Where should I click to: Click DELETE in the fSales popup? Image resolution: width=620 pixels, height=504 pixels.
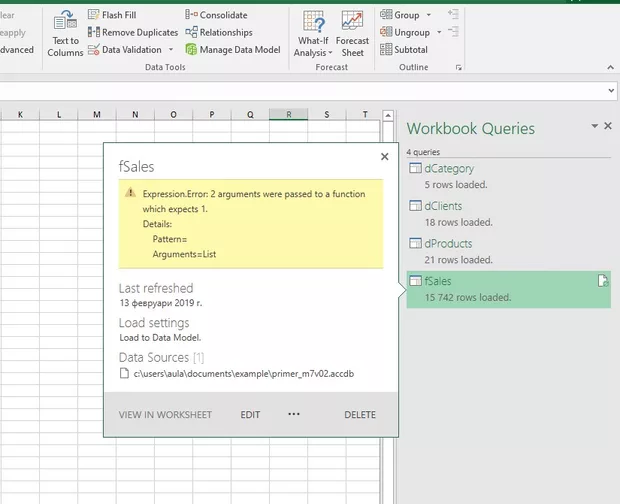(x=360, y=415)
